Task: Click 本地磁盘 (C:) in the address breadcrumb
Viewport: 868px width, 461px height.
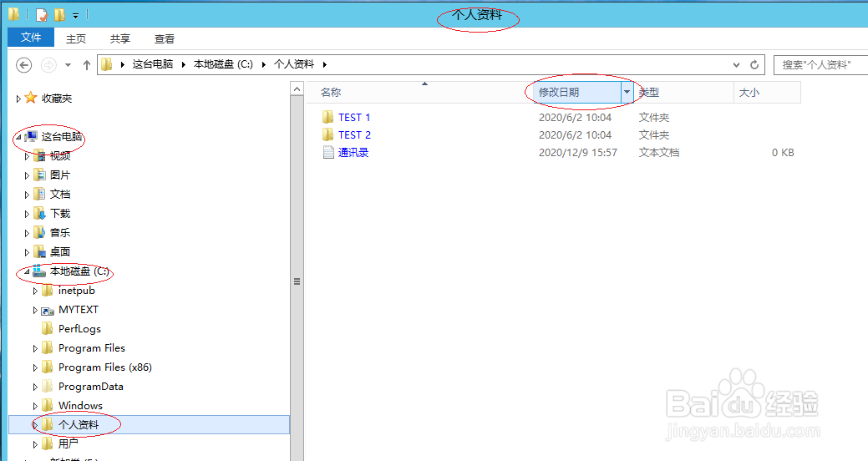Action: [x=223, y=64]
